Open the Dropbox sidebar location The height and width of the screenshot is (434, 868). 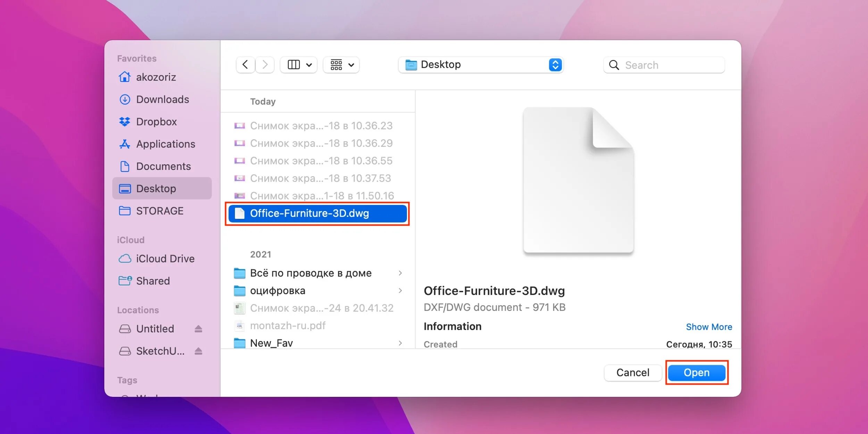[156, 122]
